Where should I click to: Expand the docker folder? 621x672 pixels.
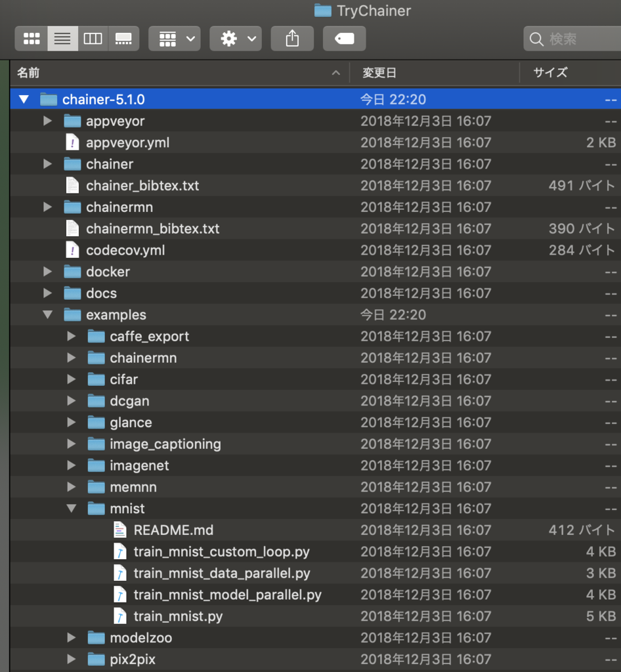tap(47, 271)
